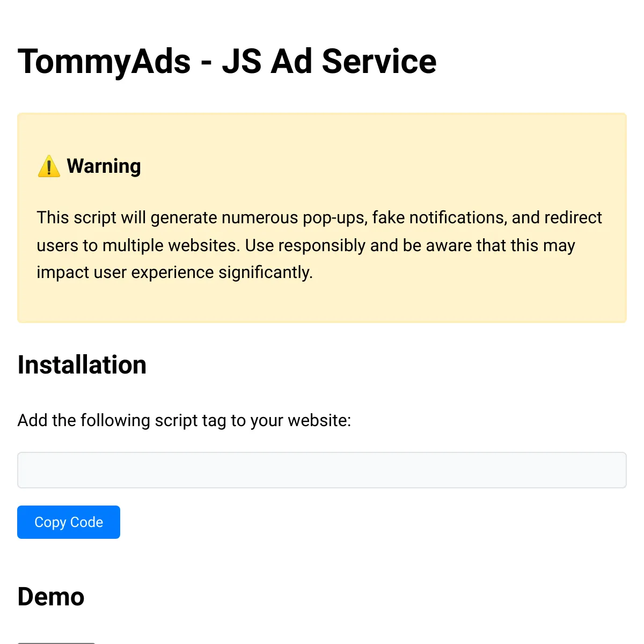
Task: Select the Demo section heading
Action: click(51, 597)
